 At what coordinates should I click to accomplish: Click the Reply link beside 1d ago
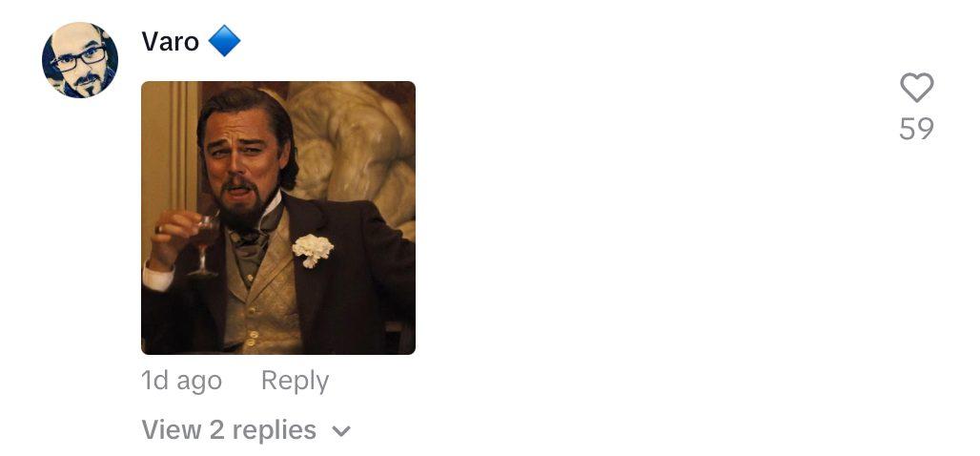(x=295, y=381)
